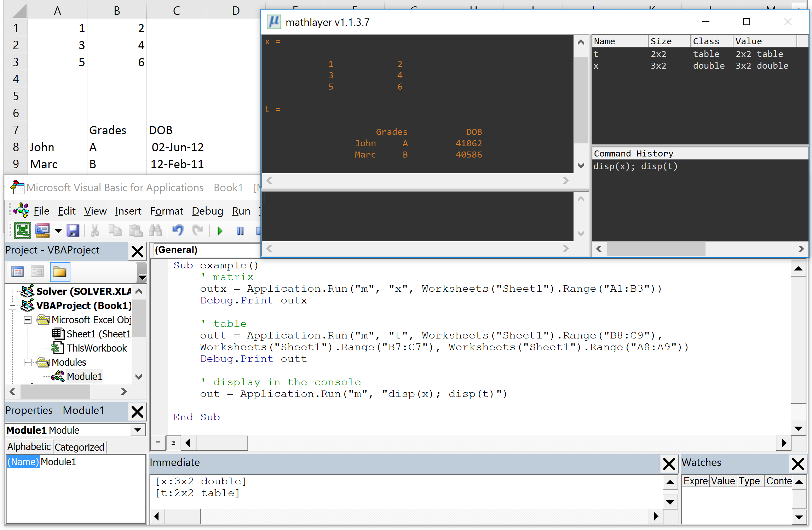Open the Module1 Module properties dropdown

[x=137, y=430]
